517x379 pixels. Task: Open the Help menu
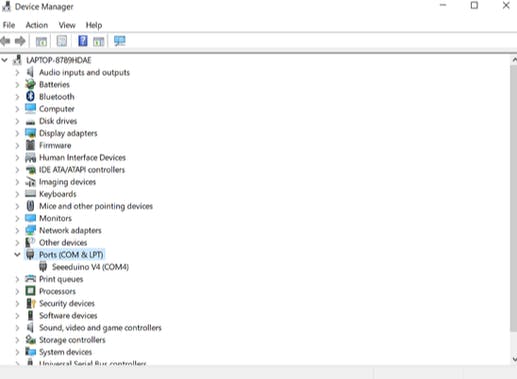click(94, 25)
